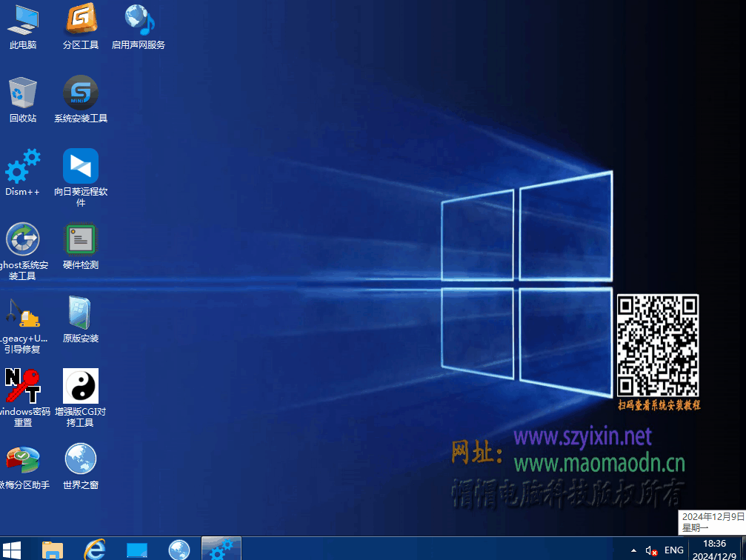Expand the hidden system tray icons arrow
This screenshot has width=746, height=560.
633,550
